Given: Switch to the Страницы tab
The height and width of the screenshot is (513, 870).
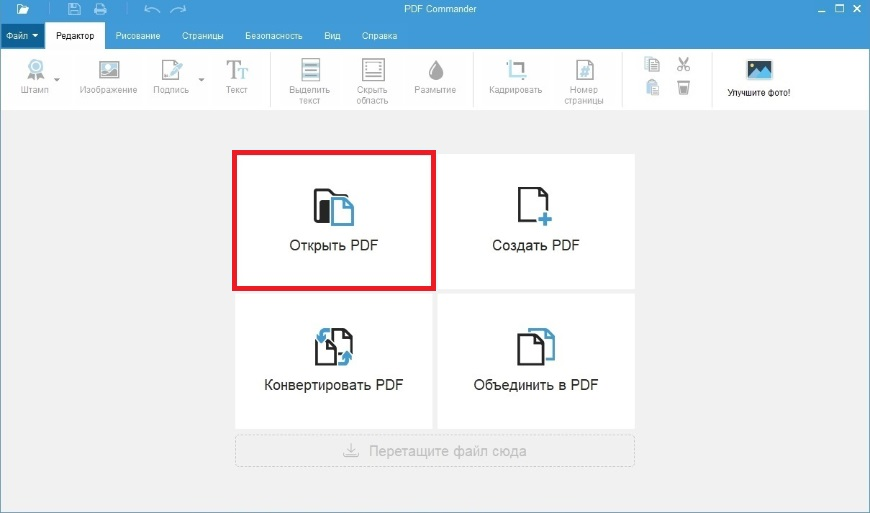Looking at the screenshot, I should [203, 35].
